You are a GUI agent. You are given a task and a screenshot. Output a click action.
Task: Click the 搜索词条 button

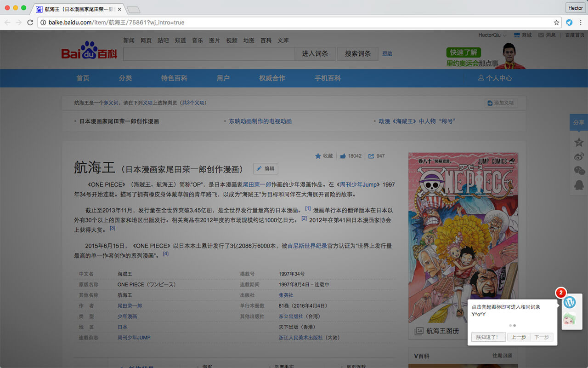click(358, 54)
